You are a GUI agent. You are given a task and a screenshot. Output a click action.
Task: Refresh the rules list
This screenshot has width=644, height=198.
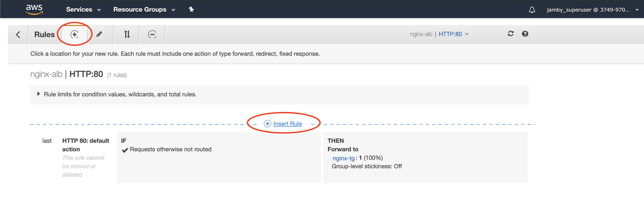click(510, 34)
